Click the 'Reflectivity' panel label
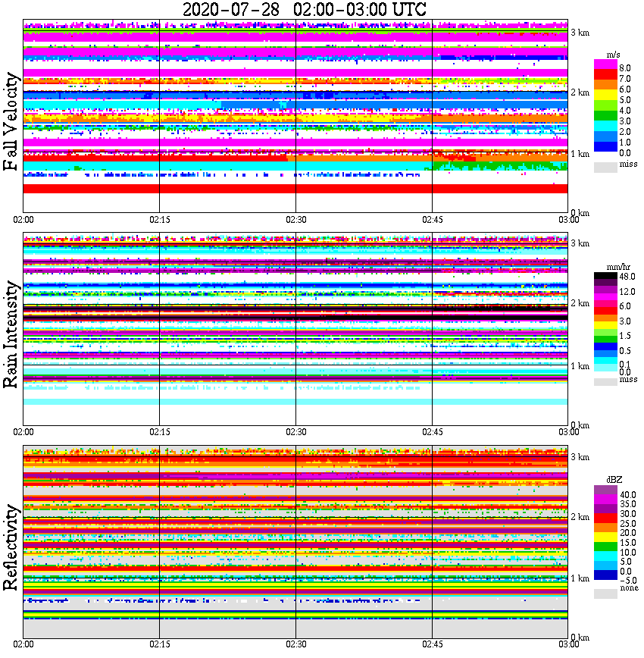 (x=11, y=547)
